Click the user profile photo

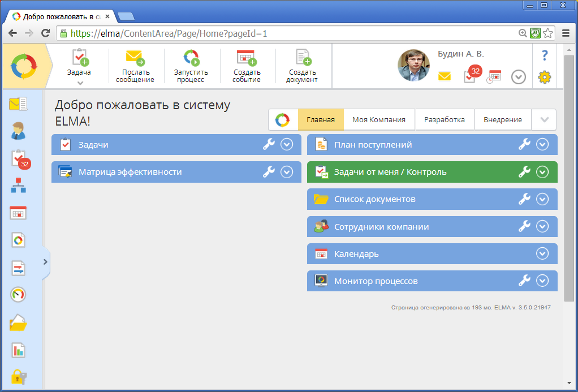pyautogui.click(x=413, y=65)
